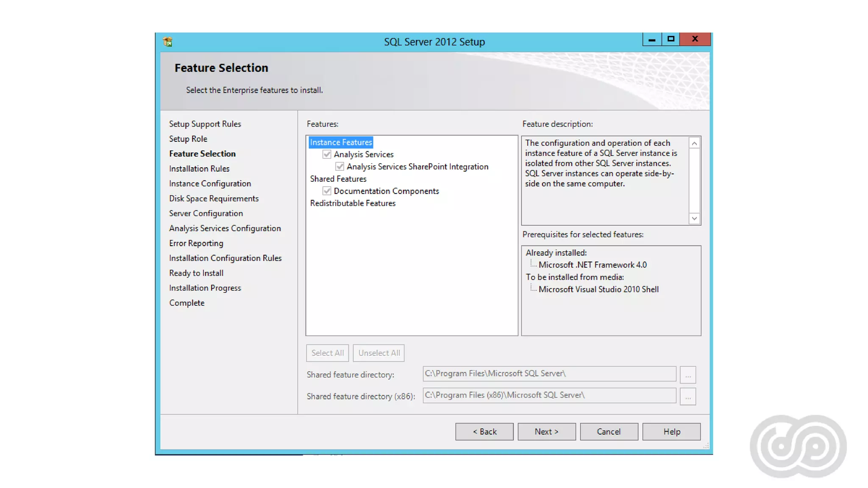Browse for shared feature directory (x86)

pyautogui.click(x=687, y=396)
